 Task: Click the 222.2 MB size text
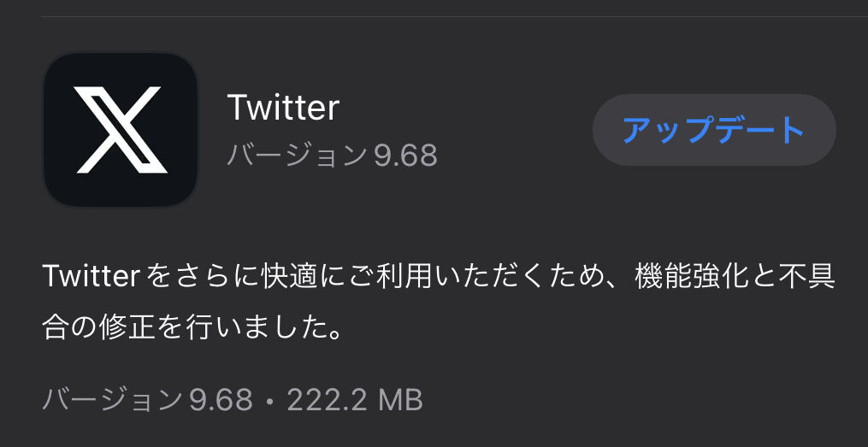pos(355,400)
